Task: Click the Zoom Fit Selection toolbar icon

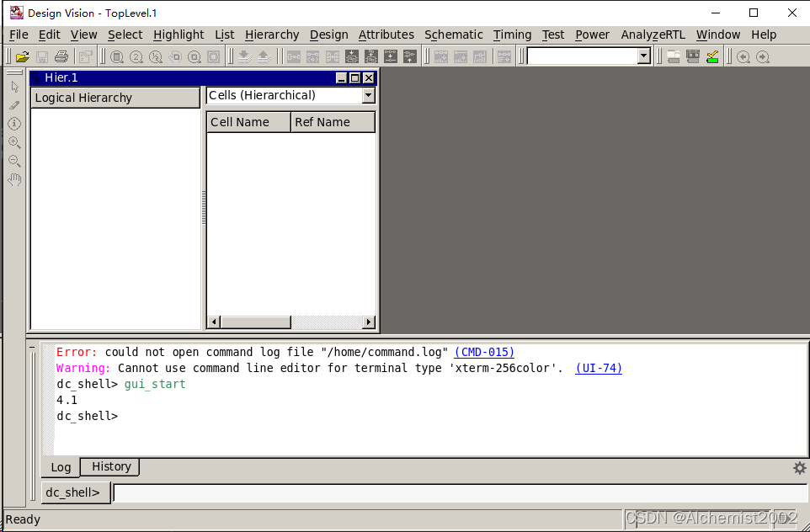Action: pos(195,56)
